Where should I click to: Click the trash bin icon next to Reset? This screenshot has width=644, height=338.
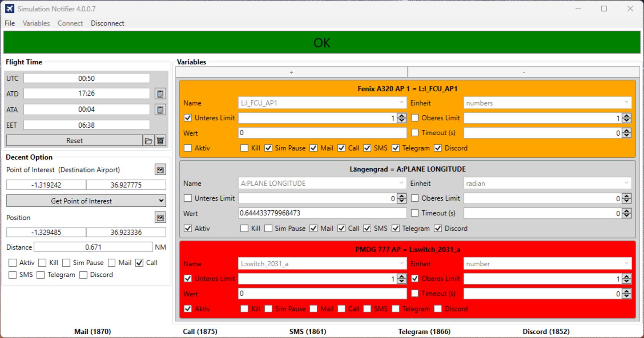(160, 141)
